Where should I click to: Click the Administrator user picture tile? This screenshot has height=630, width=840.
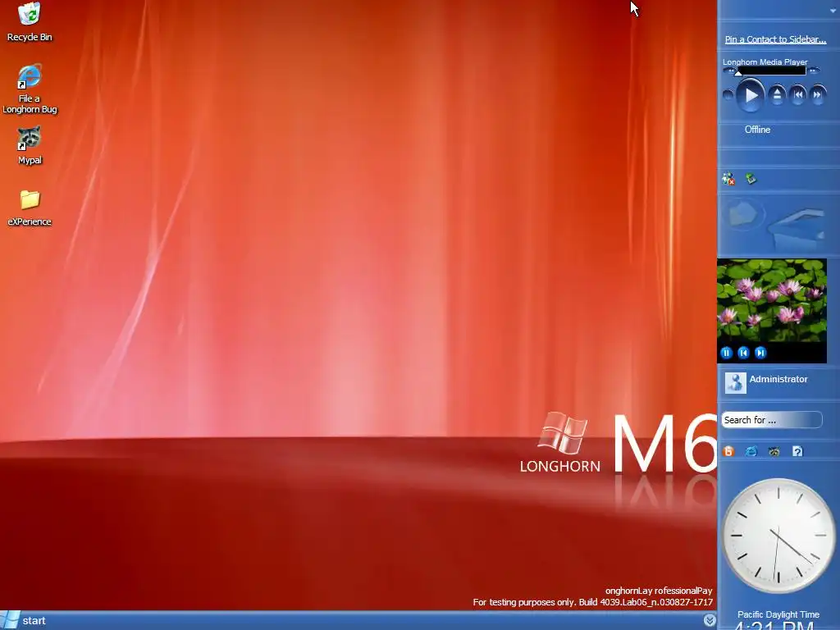tap(735, 382)
